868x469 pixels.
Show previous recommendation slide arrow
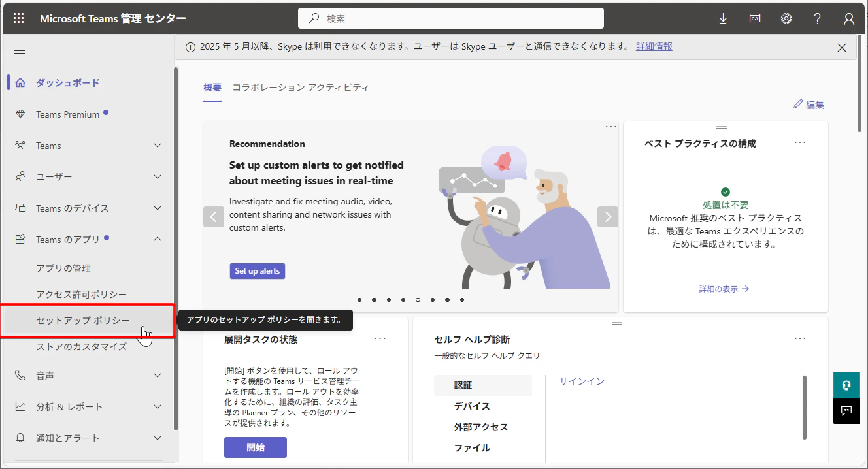(214, 216)
